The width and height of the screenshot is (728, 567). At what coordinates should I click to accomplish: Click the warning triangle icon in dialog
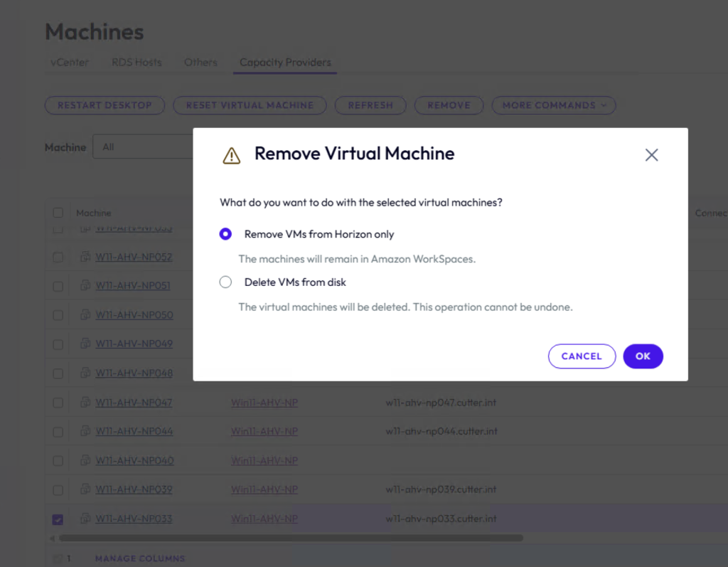click(232, 155)
